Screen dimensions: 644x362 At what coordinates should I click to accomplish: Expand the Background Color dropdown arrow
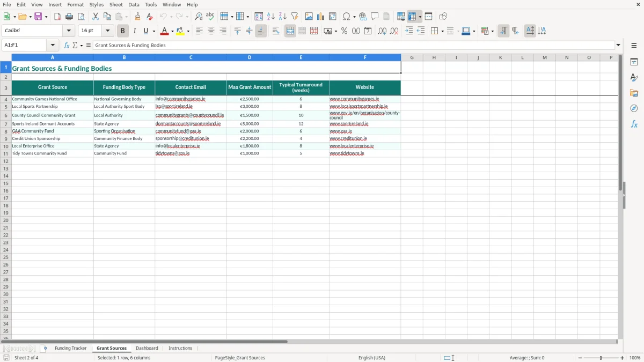(188, 31)
